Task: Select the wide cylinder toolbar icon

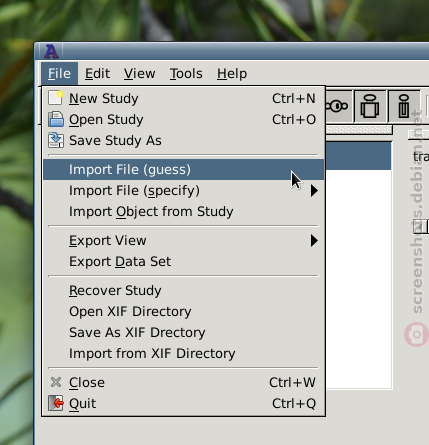Action: (370, 106)
